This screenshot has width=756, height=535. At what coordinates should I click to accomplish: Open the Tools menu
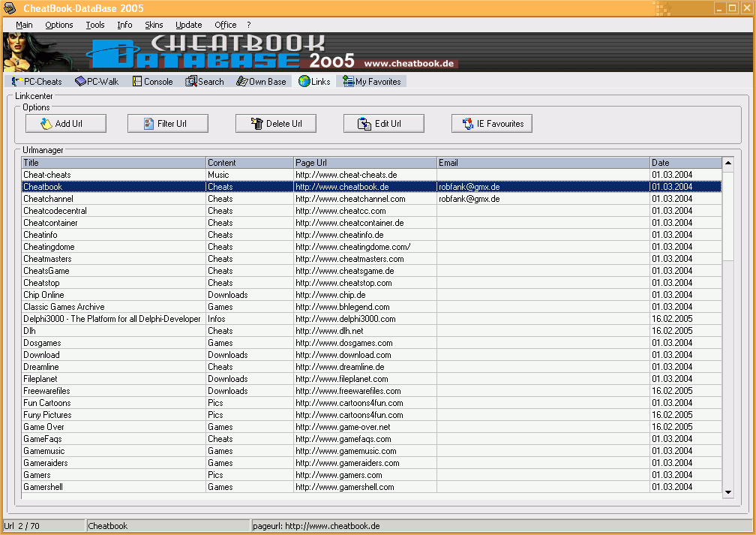pyautogui.click(x=95, y=25)
